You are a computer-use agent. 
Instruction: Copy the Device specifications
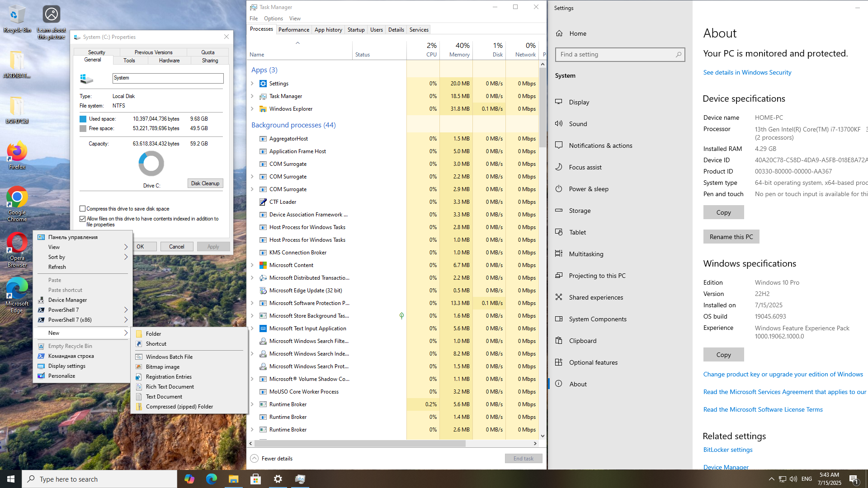click(x=723, y=212)
